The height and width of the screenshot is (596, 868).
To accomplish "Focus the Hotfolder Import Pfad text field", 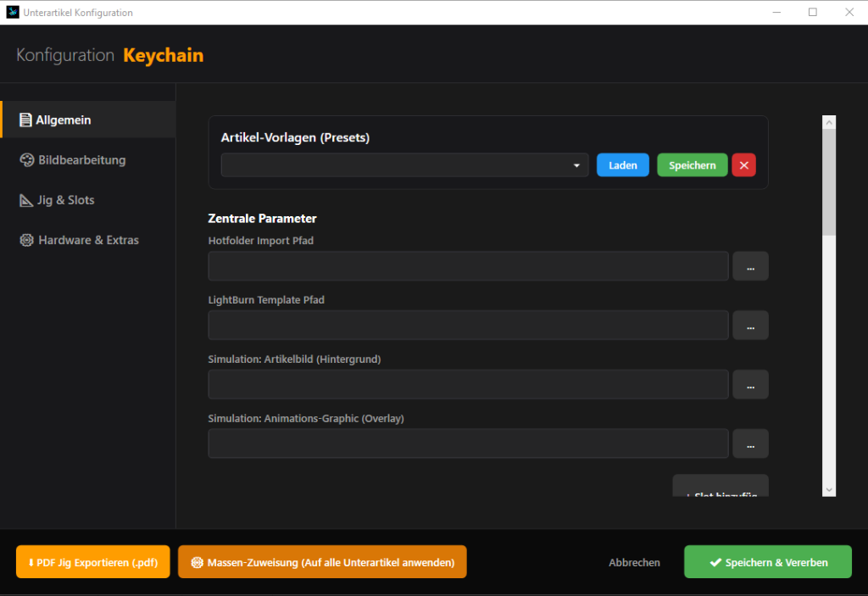I will [468, 266].
